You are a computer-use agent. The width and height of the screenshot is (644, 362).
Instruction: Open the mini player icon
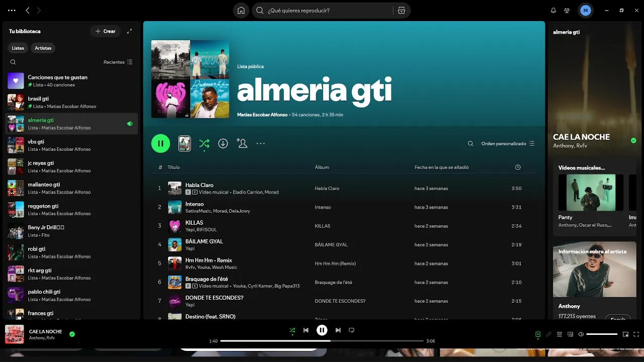(x=625, y=334)
